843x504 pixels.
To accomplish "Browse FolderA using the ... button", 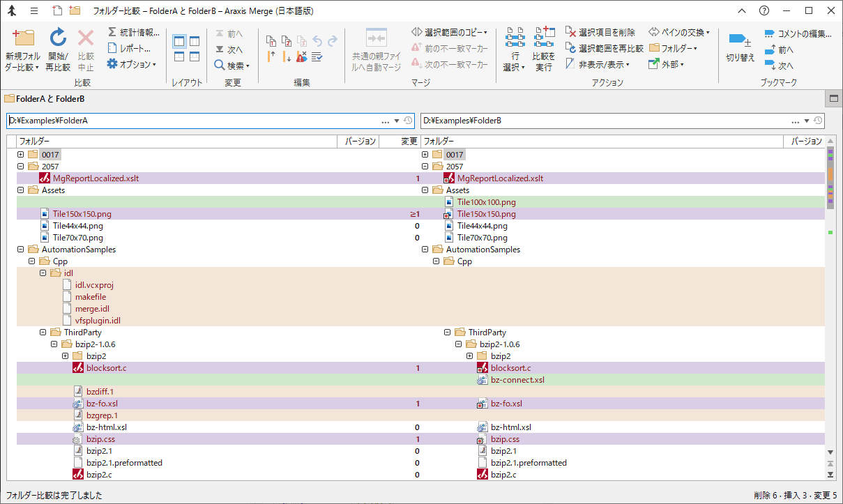I will [385, 121].
